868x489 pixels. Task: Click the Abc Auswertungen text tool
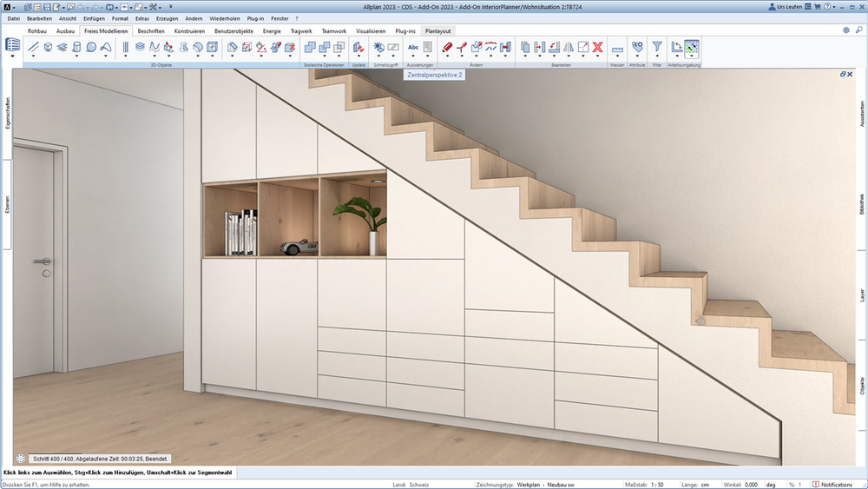click(413, 47)
